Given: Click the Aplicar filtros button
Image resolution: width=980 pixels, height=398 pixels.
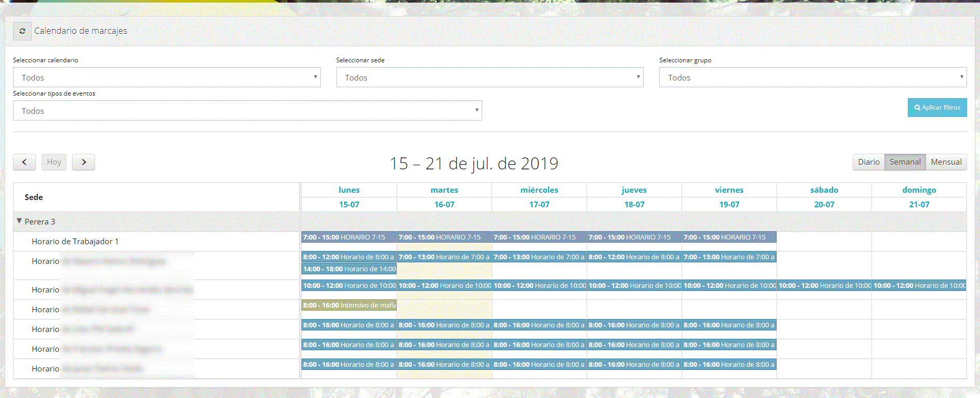Looking at the screenshot, I should pos(937,108).
